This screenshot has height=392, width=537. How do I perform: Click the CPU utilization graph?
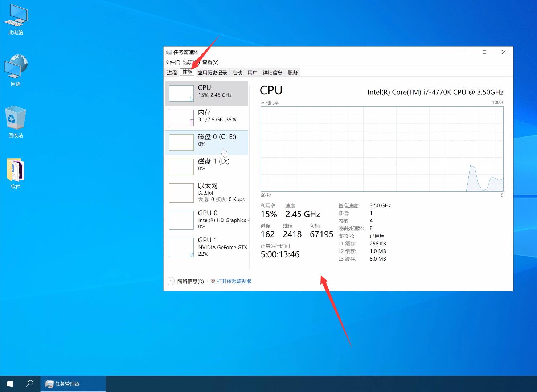[382, 149]
